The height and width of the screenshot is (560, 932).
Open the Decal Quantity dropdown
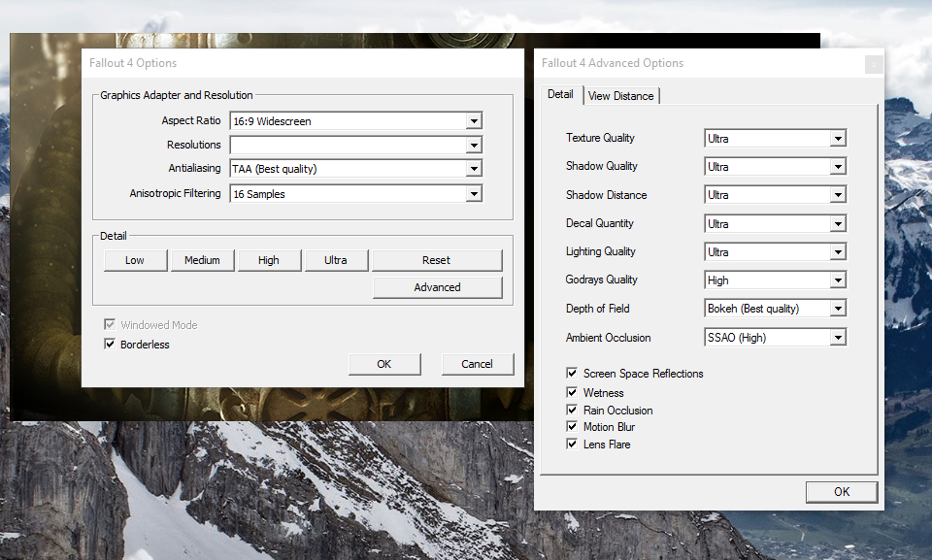775,224
